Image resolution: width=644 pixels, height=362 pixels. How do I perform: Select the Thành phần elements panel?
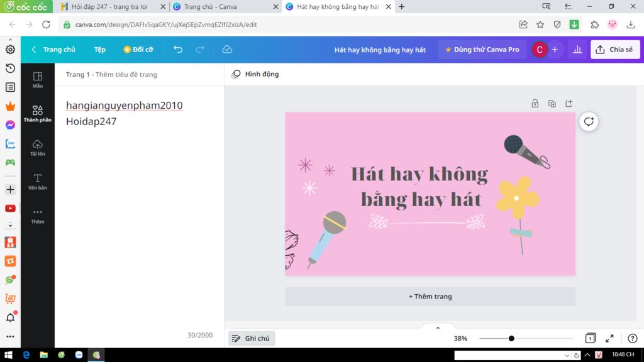(x=37, y=114)
